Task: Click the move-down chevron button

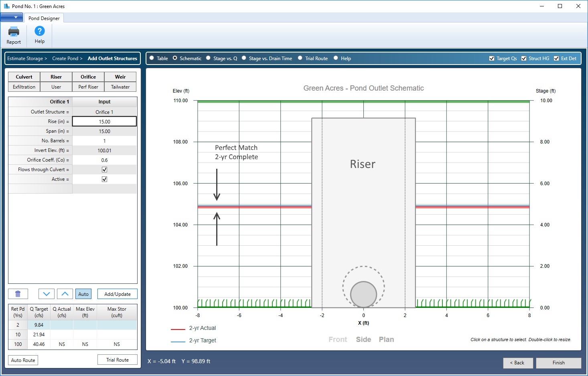Action: tap(47, 294)
